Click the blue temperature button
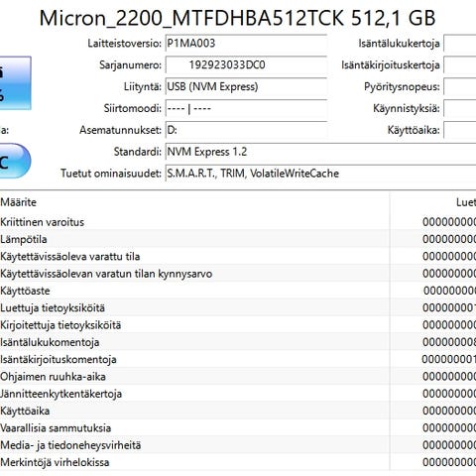Screen dimensions: 476x476 click(x=15, y=161)
